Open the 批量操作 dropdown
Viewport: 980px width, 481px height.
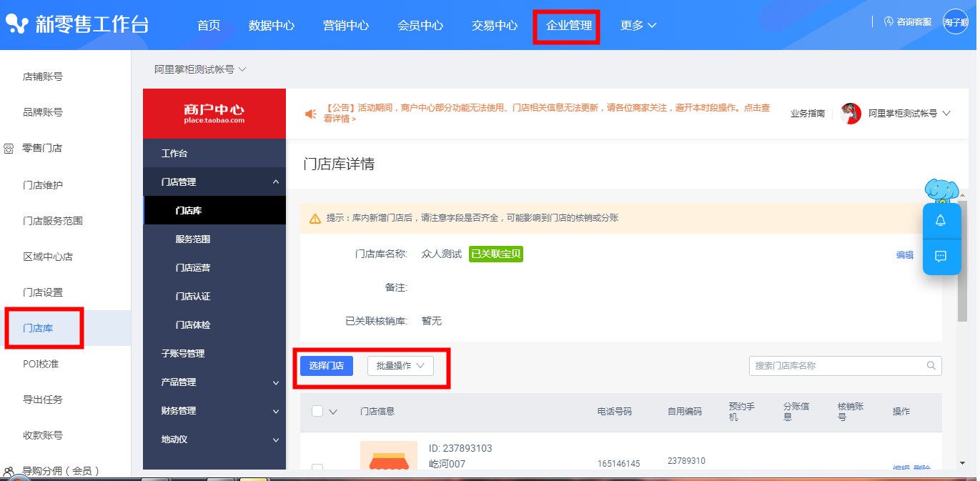click(400, 365)
